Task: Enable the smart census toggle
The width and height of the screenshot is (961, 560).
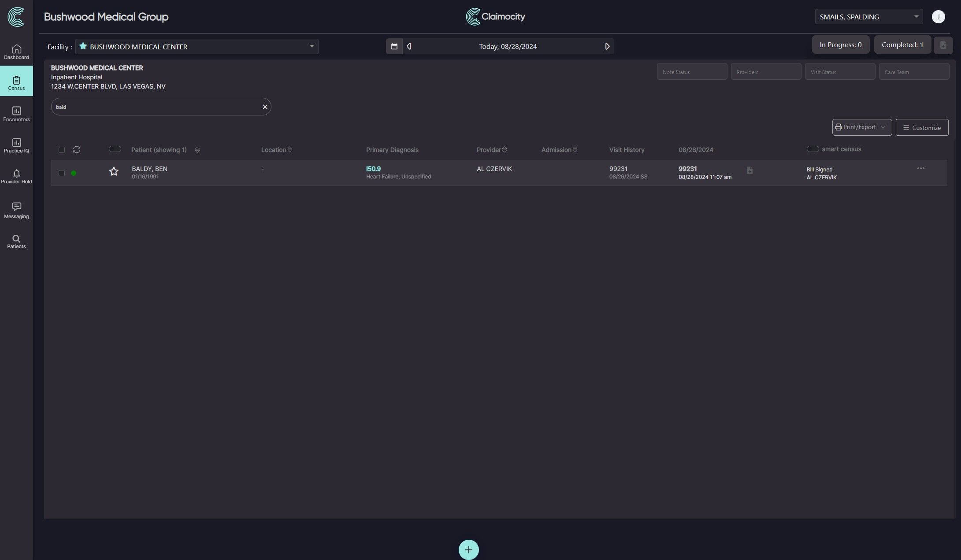Action: (813, 149)
